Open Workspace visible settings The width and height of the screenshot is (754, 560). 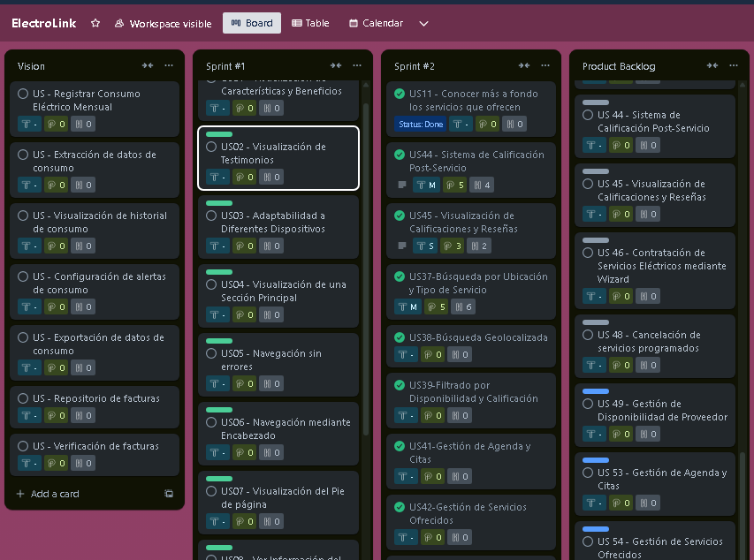[x=163, y=24]
